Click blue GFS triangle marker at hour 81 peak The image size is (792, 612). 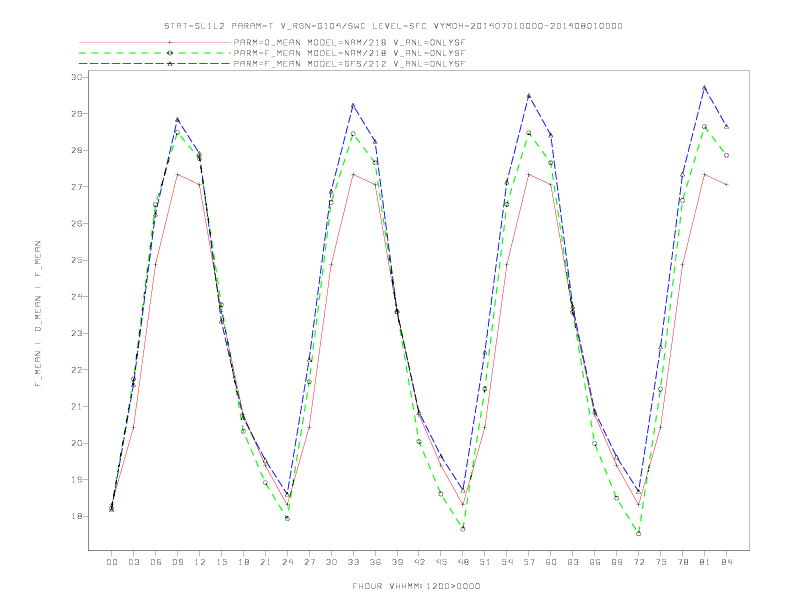tap(704, 87)
